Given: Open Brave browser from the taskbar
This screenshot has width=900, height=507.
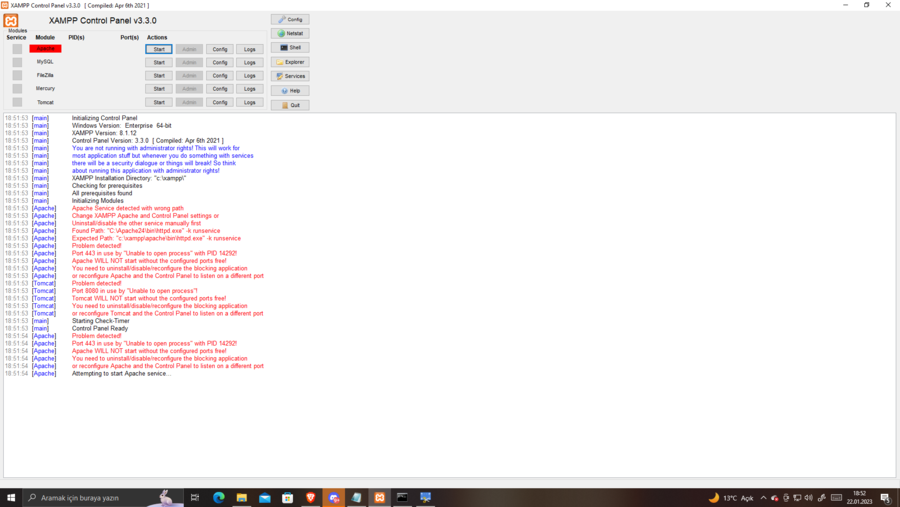Looking at the screenshot, I should coord(311,498).
